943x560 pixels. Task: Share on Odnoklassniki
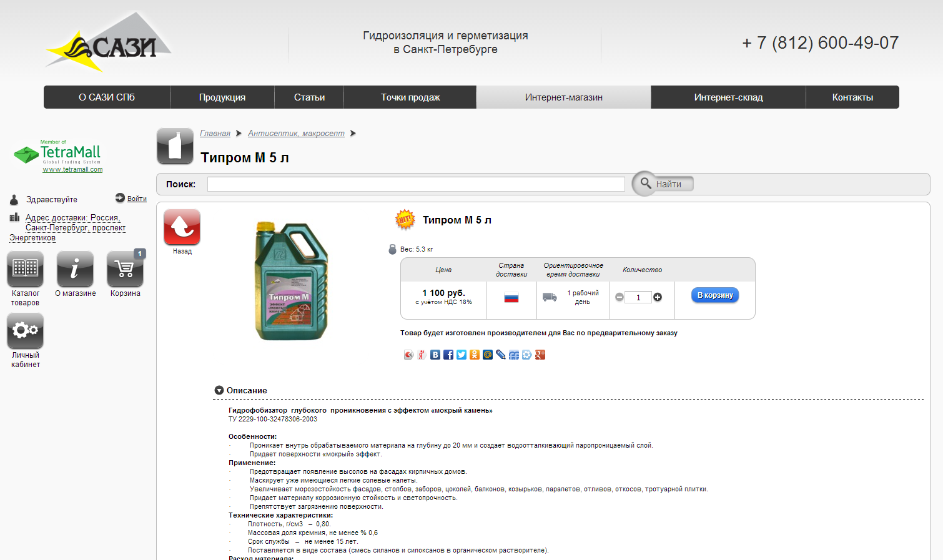tap(475, 355)
